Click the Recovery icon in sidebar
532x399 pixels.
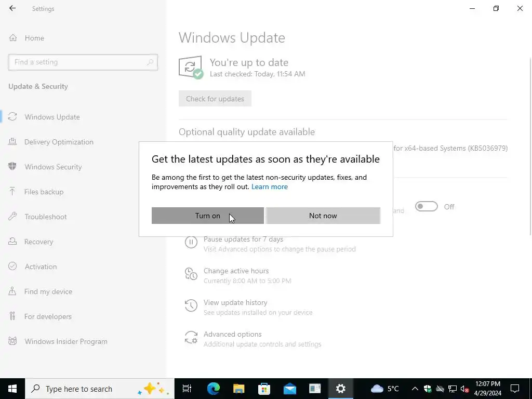[12, 241]
